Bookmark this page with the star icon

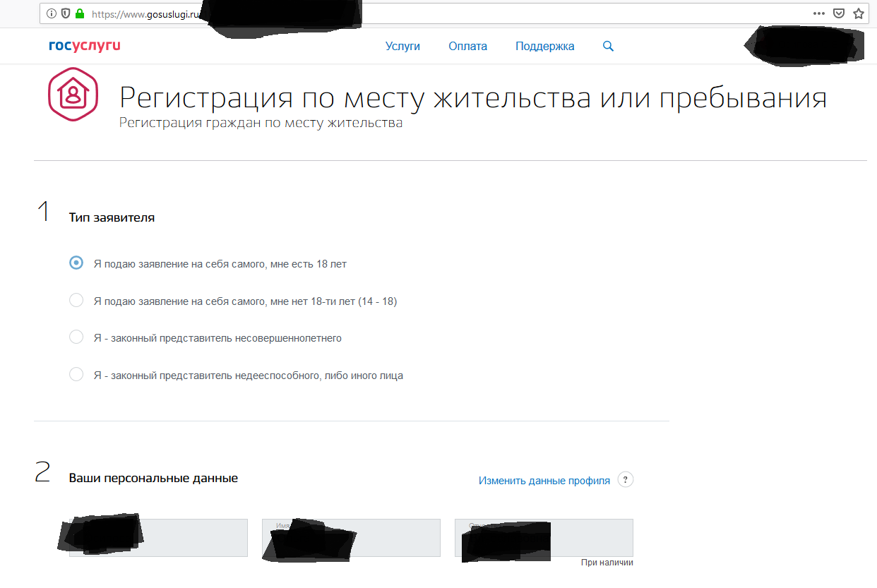859,13
